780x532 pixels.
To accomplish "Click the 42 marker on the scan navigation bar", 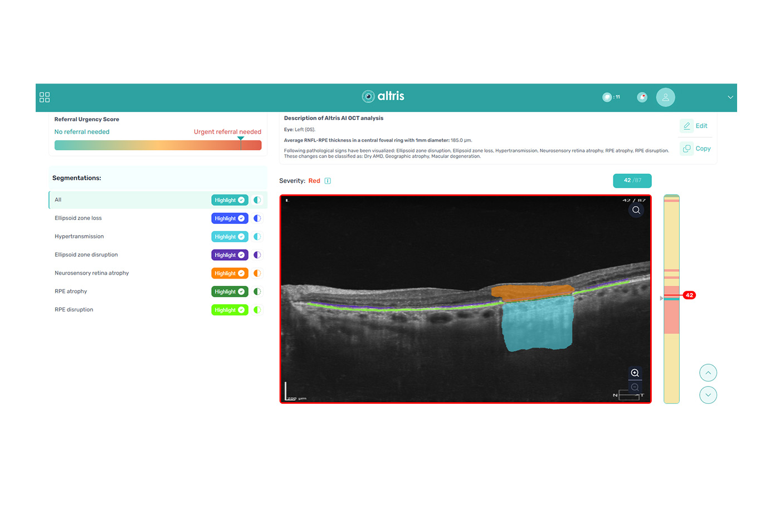I will point(689,295).
